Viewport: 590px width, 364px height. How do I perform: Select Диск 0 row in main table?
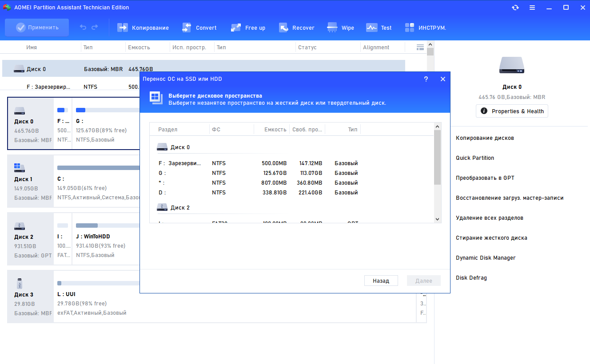click(203, 69)
